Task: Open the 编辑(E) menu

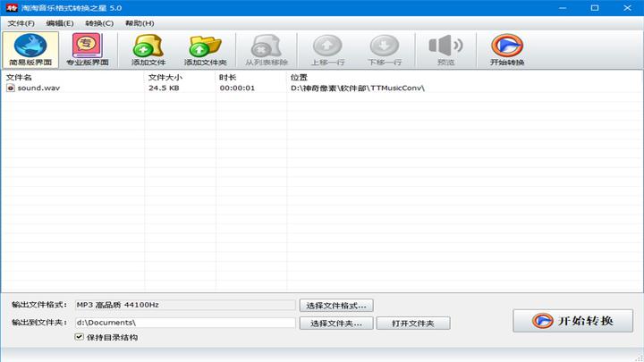Action: pos(60,23)
